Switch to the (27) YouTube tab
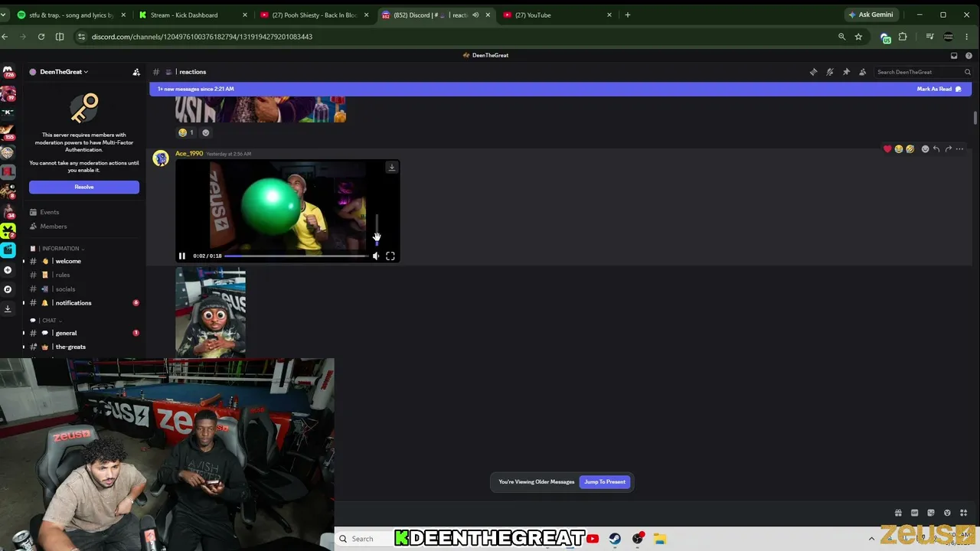Screen dimensions: 980x551 pos(557,15)
